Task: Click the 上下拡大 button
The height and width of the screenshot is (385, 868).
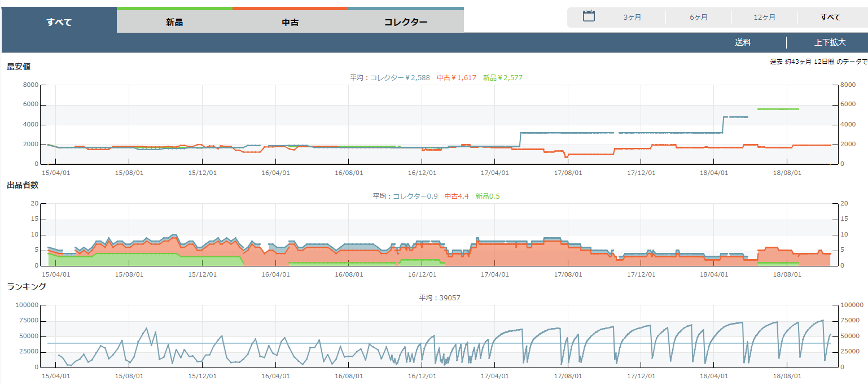Action: [830, 42]
